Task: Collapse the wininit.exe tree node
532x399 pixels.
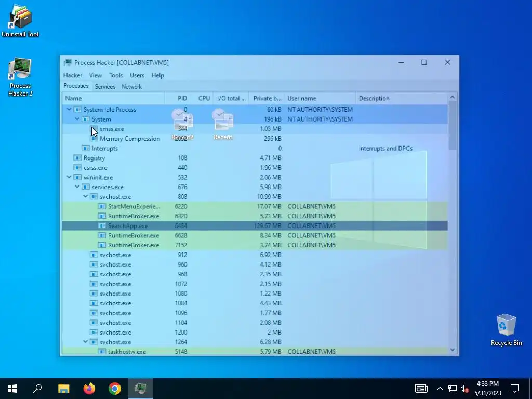Action: pos(69,177)
